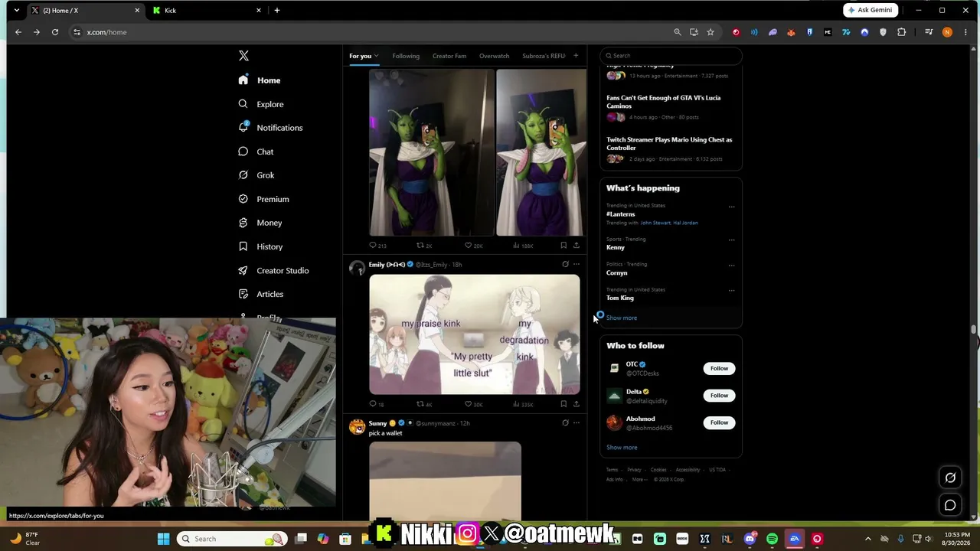Open the Windows Start menu

coord(163,539)
